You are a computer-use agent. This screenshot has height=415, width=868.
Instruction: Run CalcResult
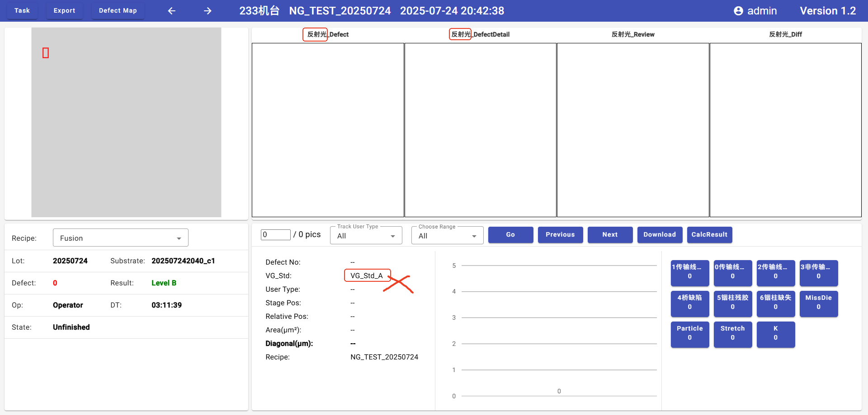pyautogui.click(x=709, y=235)
